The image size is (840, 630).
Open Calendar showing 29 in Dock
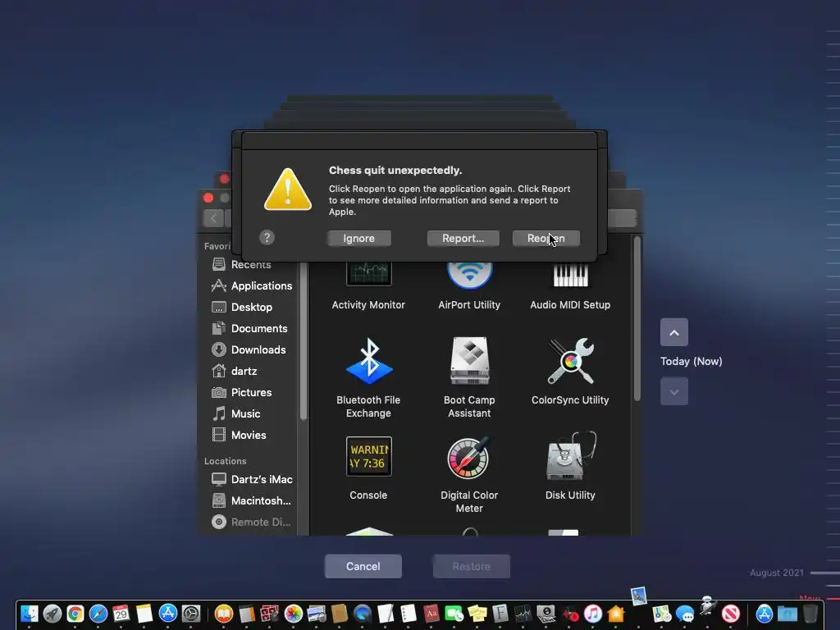click(x=121, y=614)
